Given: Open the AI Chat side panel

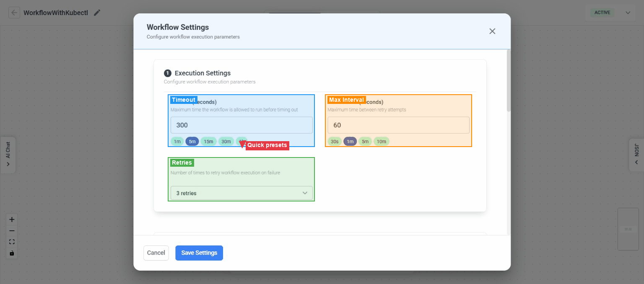Looking at the screenshot, I should coord(8,155).
